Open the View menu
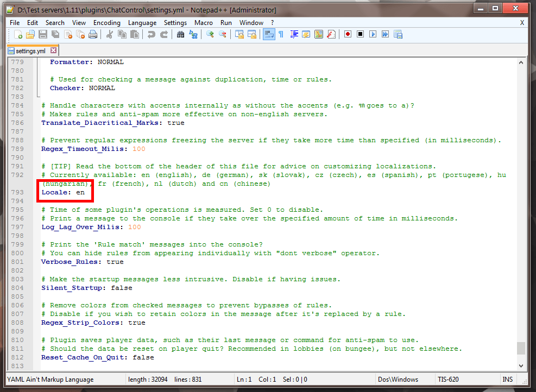The height and width of the screenshot is (392, 536). (79, 23)
